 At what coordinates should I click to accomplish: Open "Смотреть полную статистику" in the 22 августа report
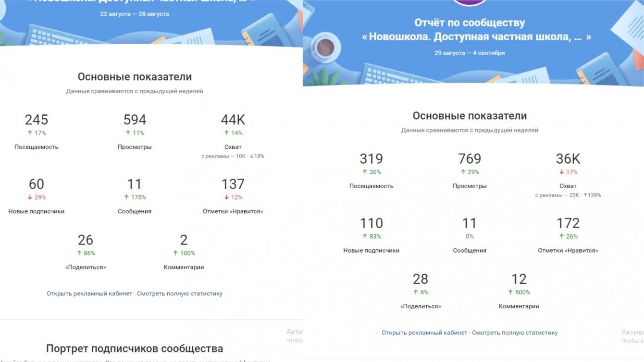point(180,293)
